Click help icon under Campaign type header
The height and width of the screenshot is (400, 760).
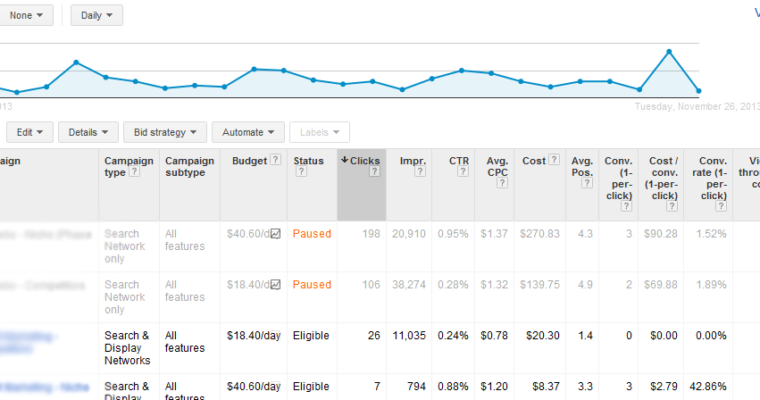[x=134, y=172]
